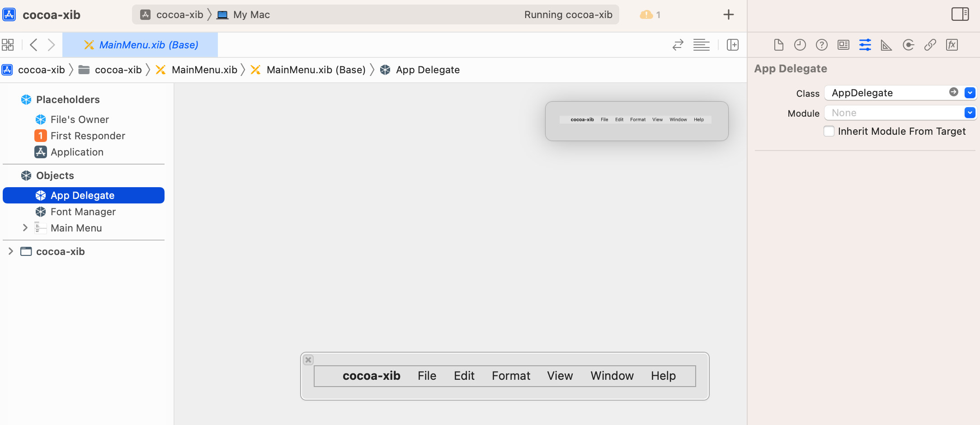Open the cocoa-xib menu in canvas
980x425 pixels.
[372, 376]
